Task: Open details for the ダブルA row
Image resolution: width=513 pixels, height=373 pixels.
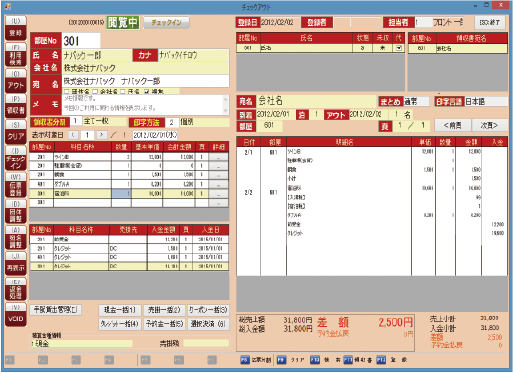Action: (x=218, y=184)
